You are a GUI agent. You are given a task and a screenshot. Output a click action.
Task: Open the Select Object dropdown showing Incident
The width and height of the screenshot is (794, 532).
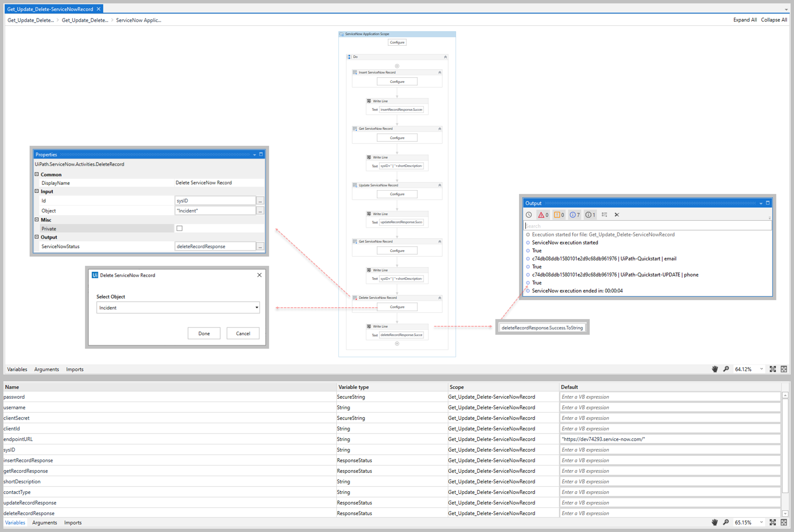[257, 307]
